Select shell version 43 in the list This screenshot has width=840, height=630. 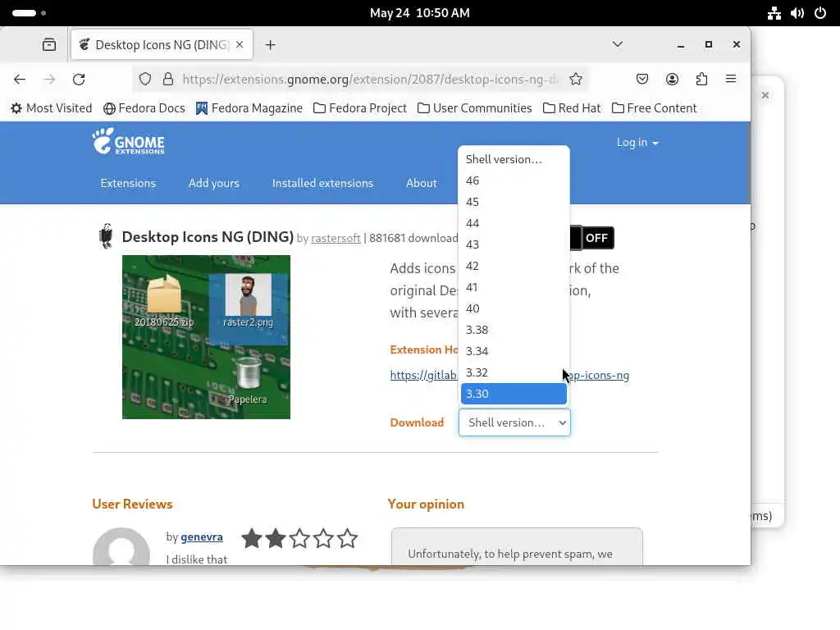pos(514,244)
